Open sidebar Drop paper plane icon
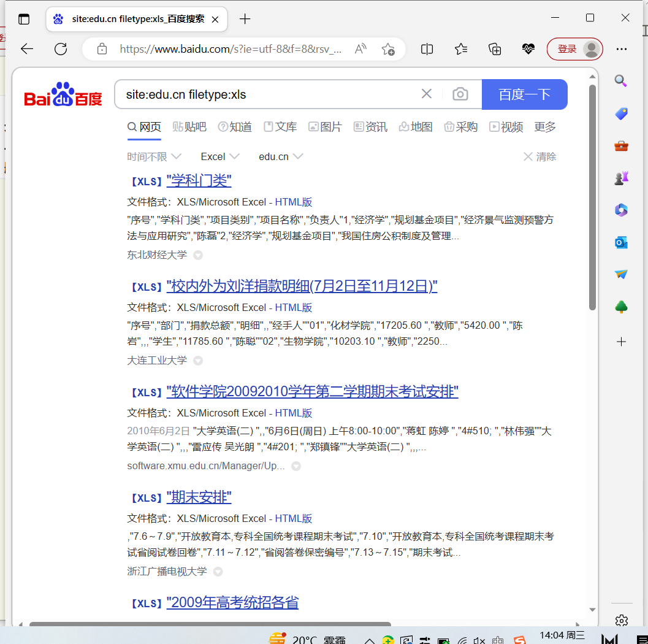Image resolution: width=648 pixels, height=644 pixels. (x=621, y=274)
